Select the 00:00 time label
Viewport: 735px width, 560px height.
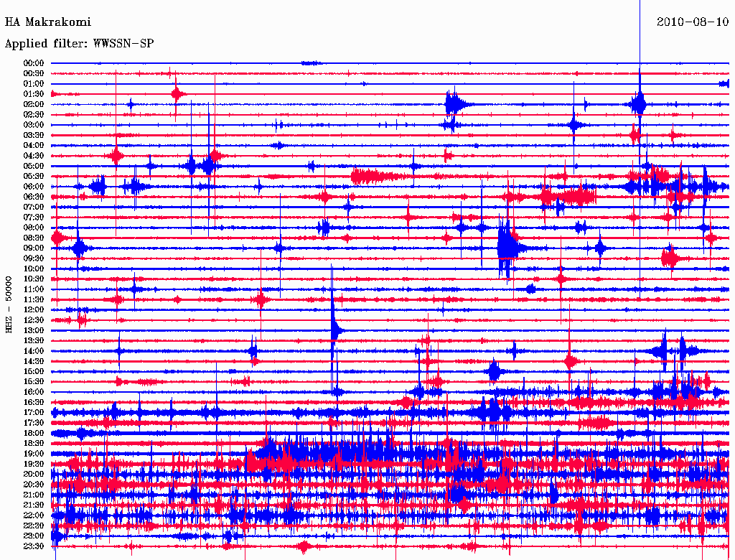pyautogui.click(x=33, y=63)
